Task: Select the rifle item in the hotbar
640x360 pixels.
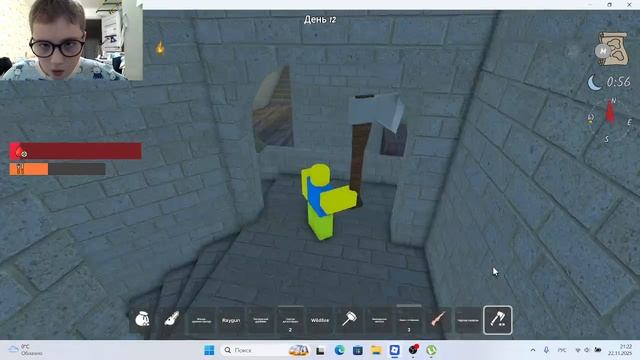Action: tap(438, 320)
